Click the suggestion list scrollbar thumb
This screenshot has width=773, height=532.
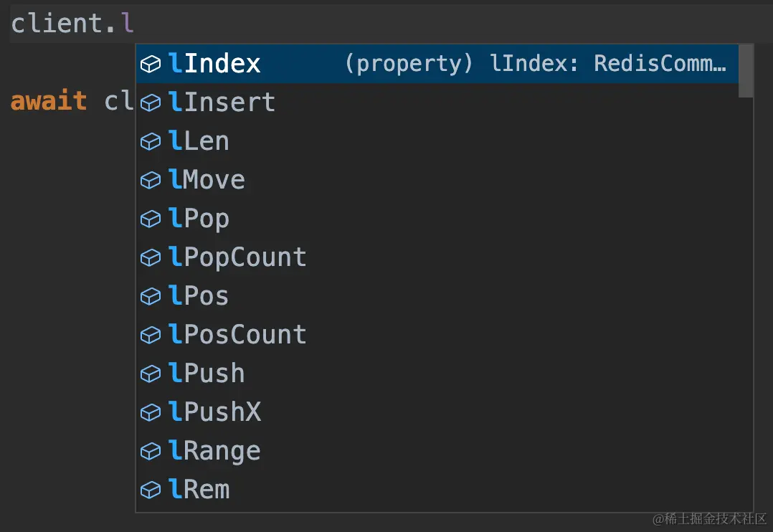pyautogui.click(x=746, y=71)
